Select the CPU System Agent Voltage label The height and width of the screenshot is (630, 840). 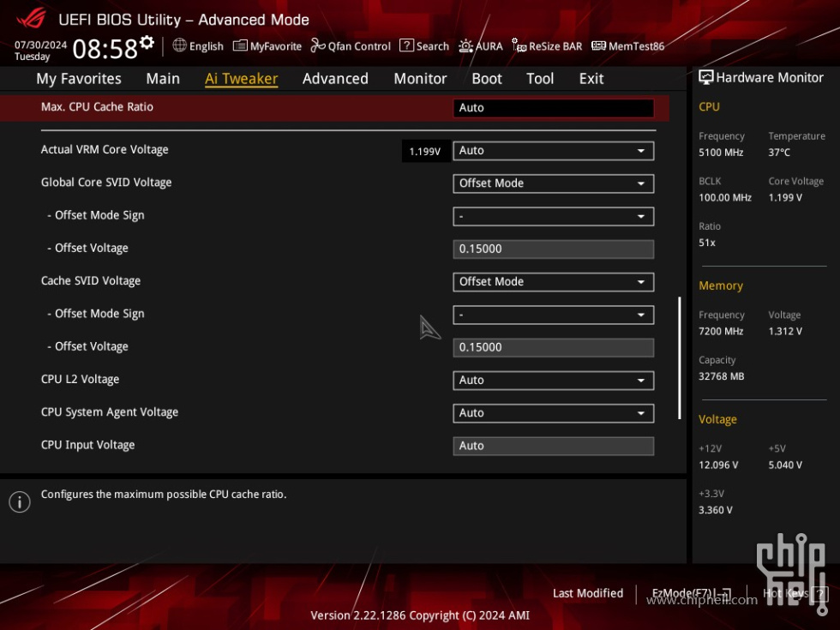point(110,412)
